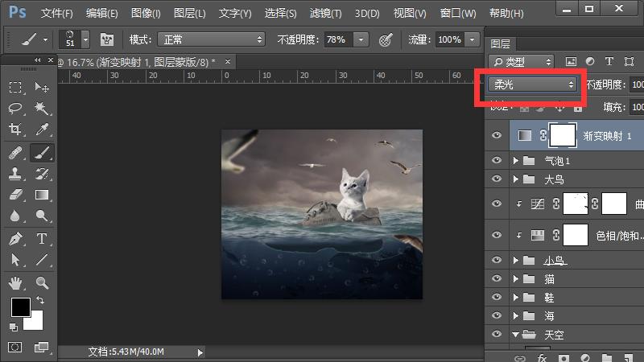The image size is (644, 362).
Task: Select the Eraser tool
Action: pos(15,195)
